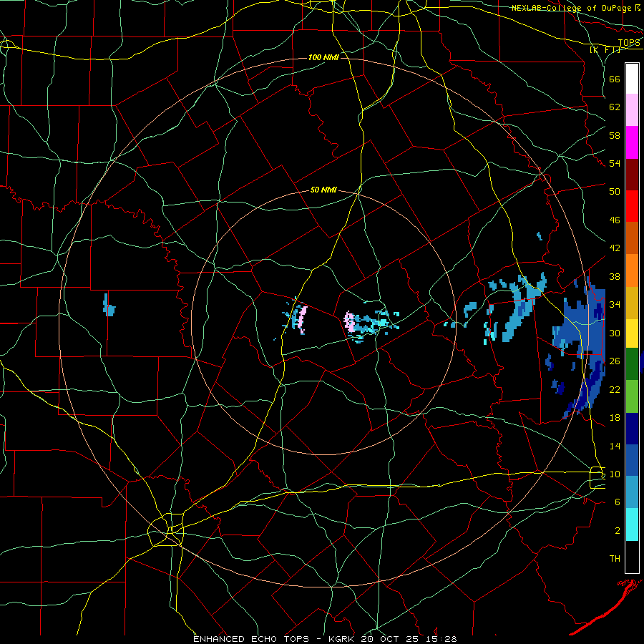
Task: Click the legend value "34"
Action: click(615, 304)
